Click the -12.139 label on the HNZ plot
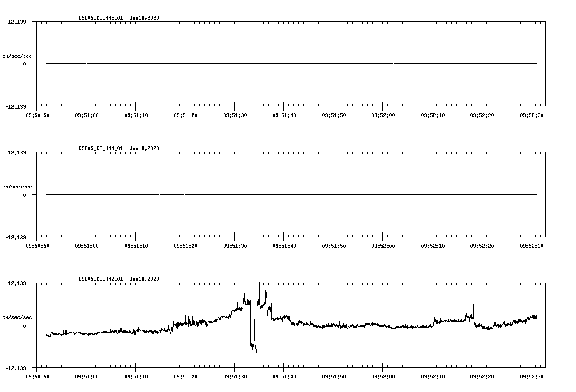 16,368
